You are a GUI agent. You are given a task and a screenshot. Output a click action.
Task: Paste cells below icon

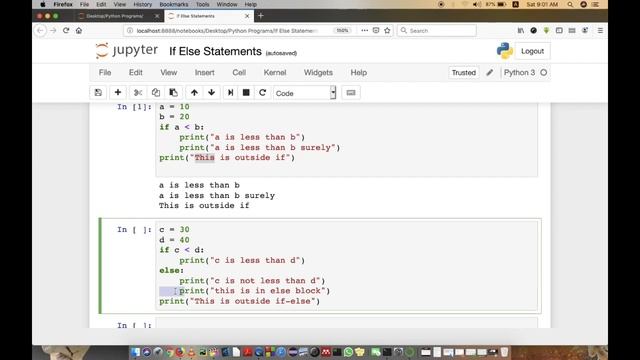click(x=173, y=93)
